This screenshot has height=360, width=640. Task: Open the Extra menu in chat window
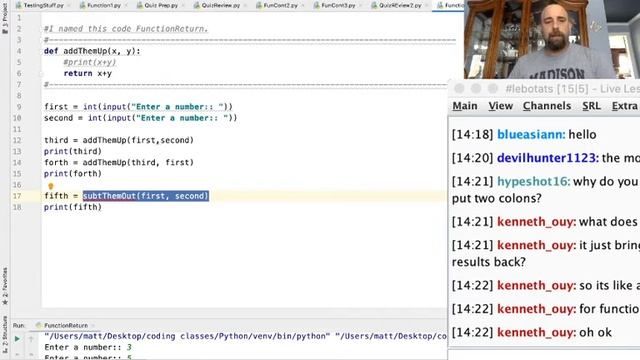[624, 106]
